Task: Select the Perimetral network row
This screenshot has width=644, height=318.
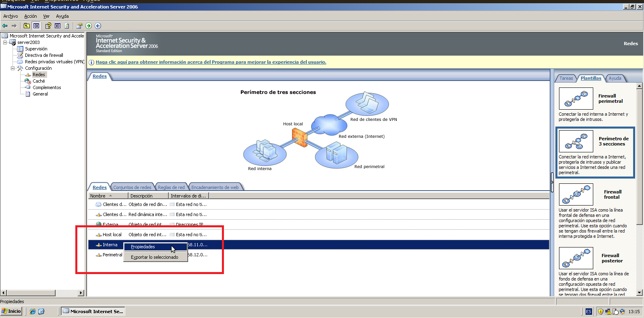Action: point(319,255)
